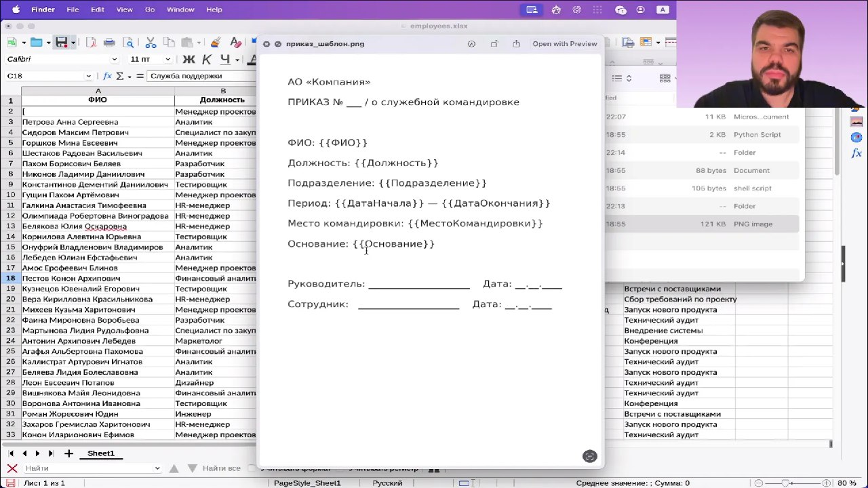This screenshot has width=868, height=488.
Task: Select the Export as PDF icon
Action: pos(92,42)
